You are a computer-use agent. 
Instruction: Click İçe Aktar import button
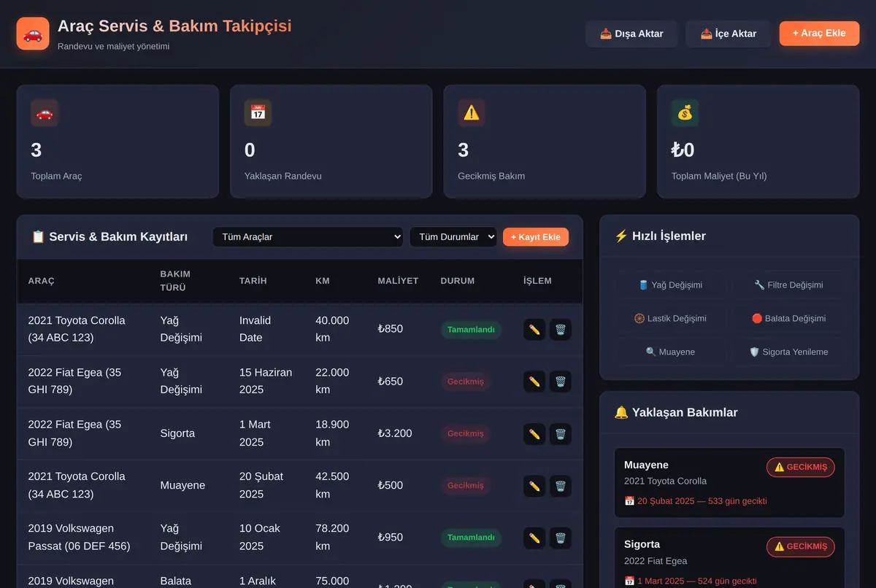click(x=728, y=34)
